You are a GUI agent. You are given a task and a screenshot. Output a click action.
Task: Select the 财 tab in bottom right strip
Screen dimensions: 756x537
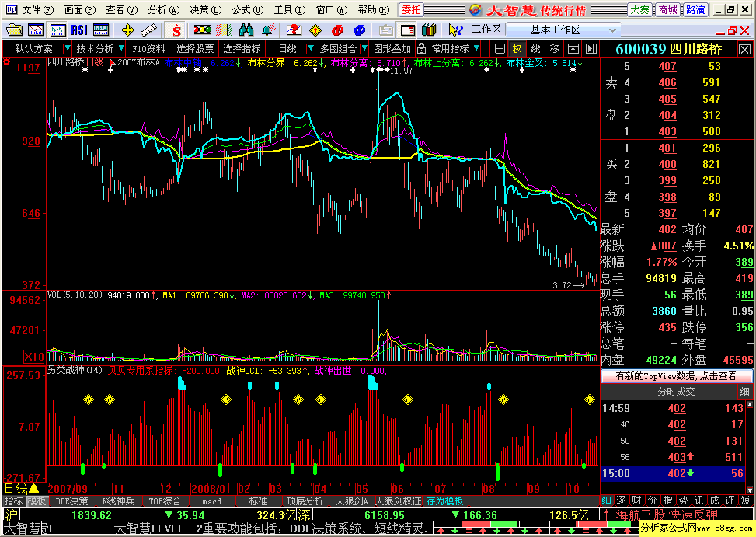(x=636, y=500)
